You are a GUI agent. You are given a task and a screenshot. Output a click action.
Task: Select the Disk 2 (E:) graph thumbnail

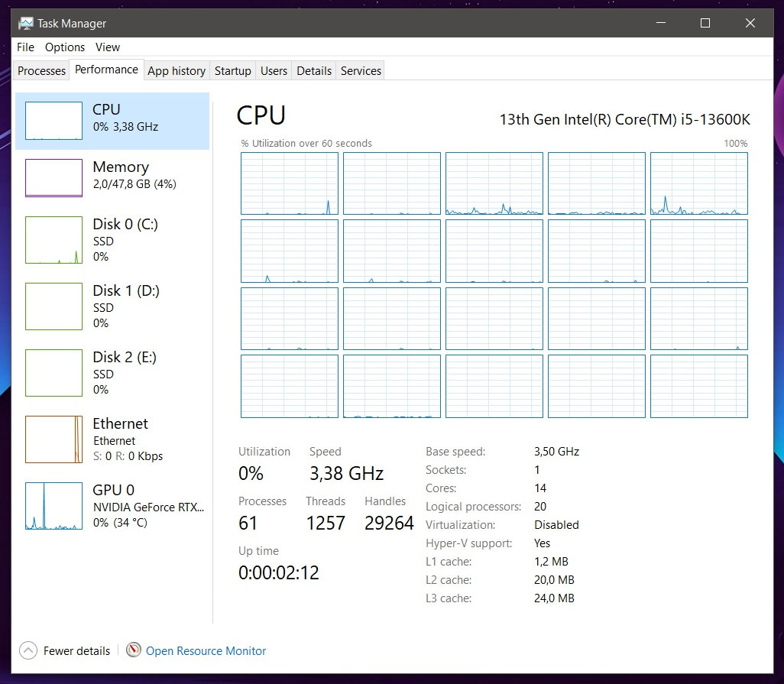[53, 372]
